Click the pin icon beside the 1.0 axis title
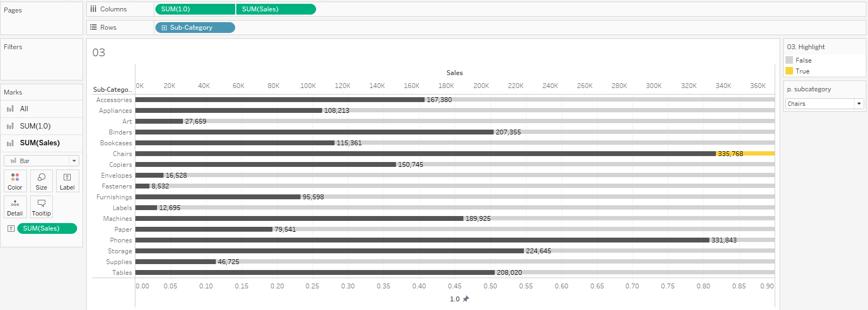This screenshot has width=868, height=310. click(x=466, y=299)
